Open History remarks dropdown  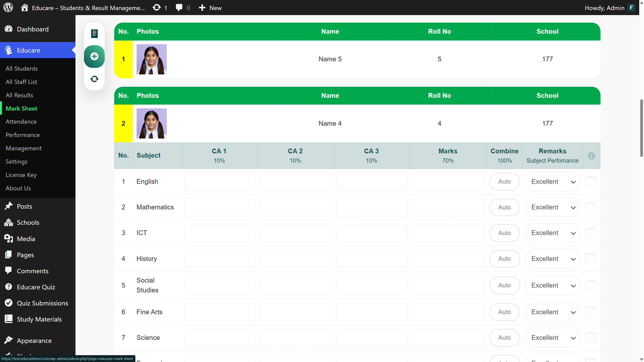tap(552, 259)
